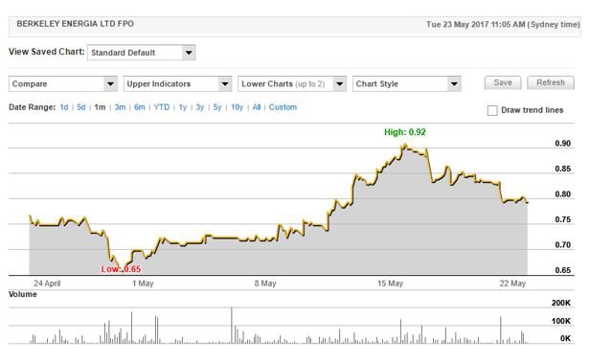Click the 15 May axis label
The image size is (590, 364).
pyautogui.click(x=390, y=284)
